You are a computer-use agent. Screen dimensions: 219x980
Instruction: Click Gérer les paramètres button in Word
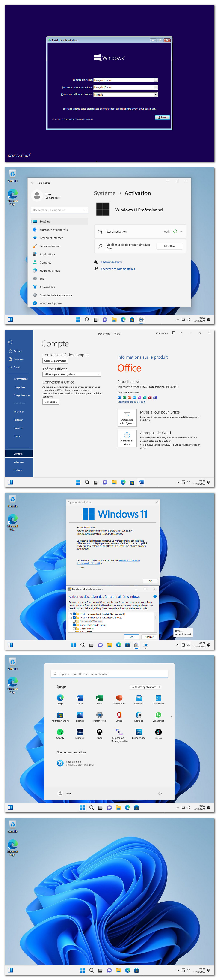[55, 361]
